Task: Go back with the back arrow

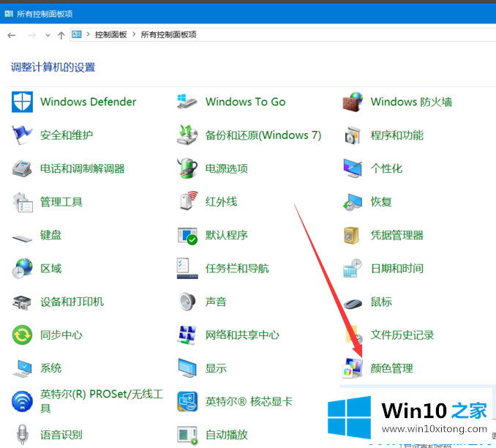Action: click(x=12, y=35)
